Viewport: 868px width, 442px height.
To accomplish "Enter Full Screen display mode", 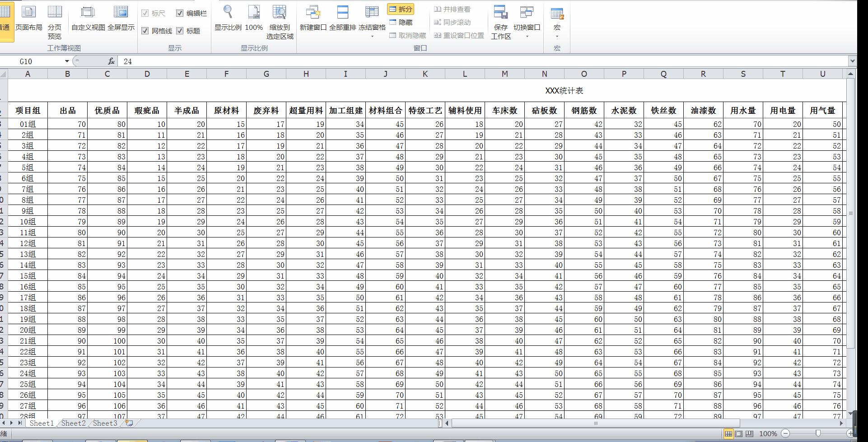I will [121, 13].
